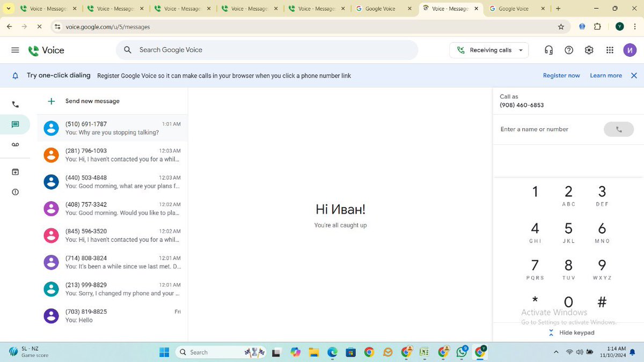
Task: Tap keypad digit 8 TUV
Action: pos(569,269)
